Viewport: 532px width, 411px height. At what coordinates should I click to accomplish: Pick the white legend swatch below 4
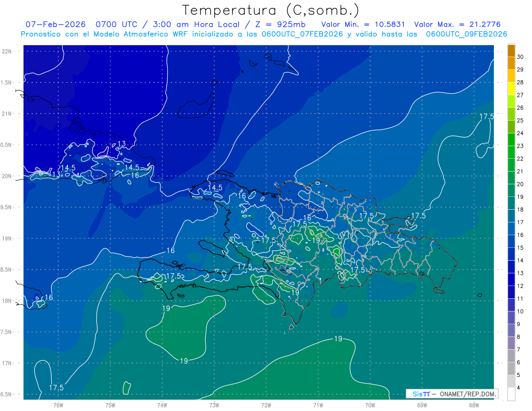511,394
